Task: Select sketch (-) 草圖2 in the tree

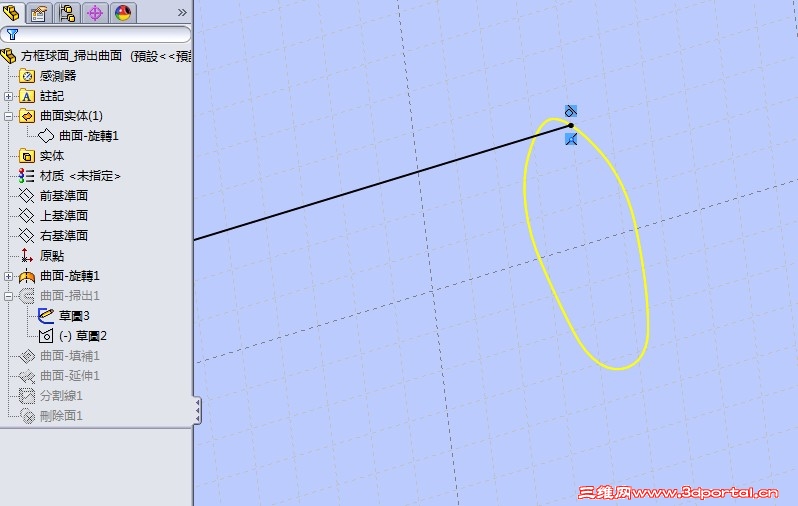Action: coord(83,335)
